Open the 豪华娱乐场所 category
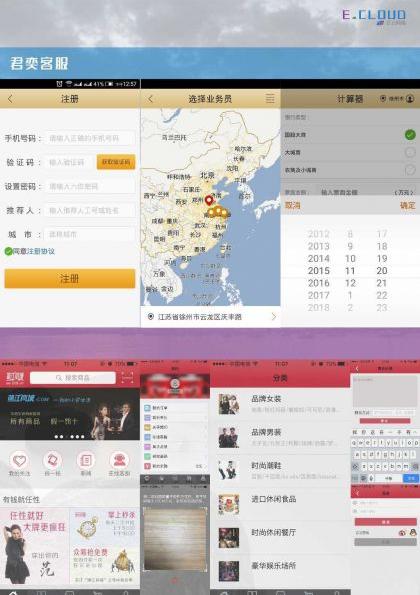 pyautogui.click(x=280, y=570)
